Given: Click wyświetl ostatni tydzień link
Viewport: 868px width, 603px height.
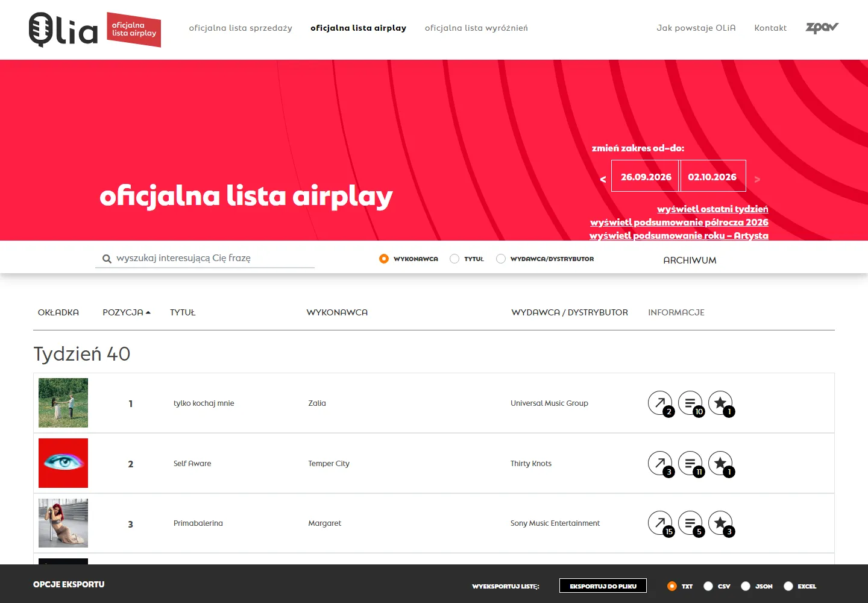Looking at the screenshot, I should tap(712, 209).
